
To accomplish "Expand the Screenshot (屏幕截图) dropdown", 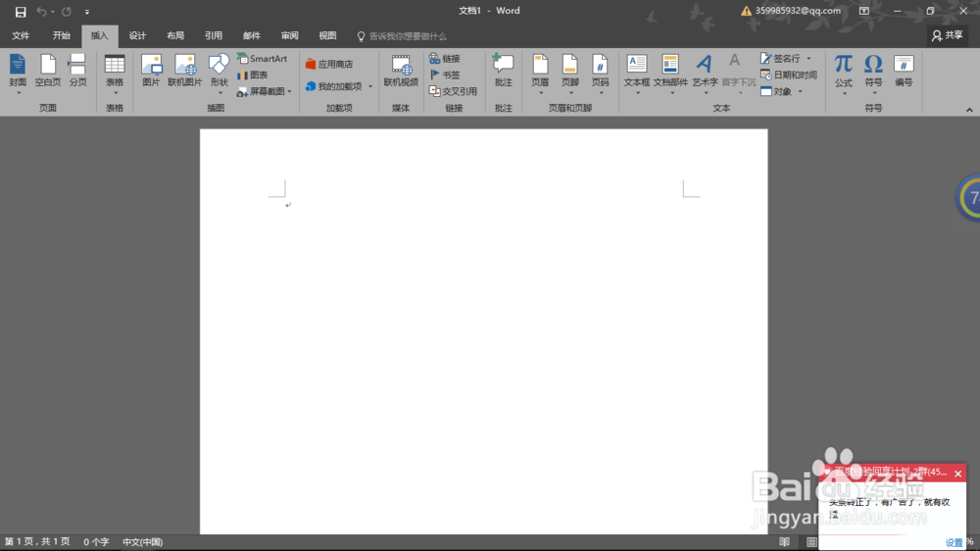I will click(x=290, y=92).
